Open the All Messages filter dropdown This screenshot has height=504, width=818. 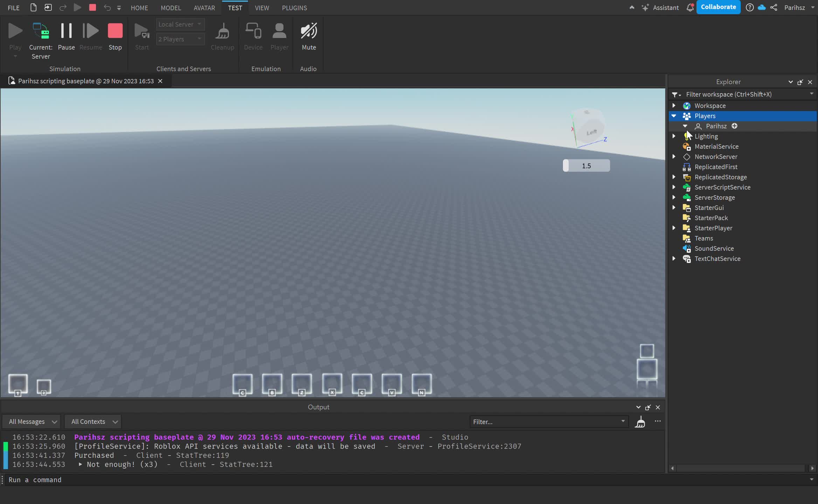click(x=32, y=421)
